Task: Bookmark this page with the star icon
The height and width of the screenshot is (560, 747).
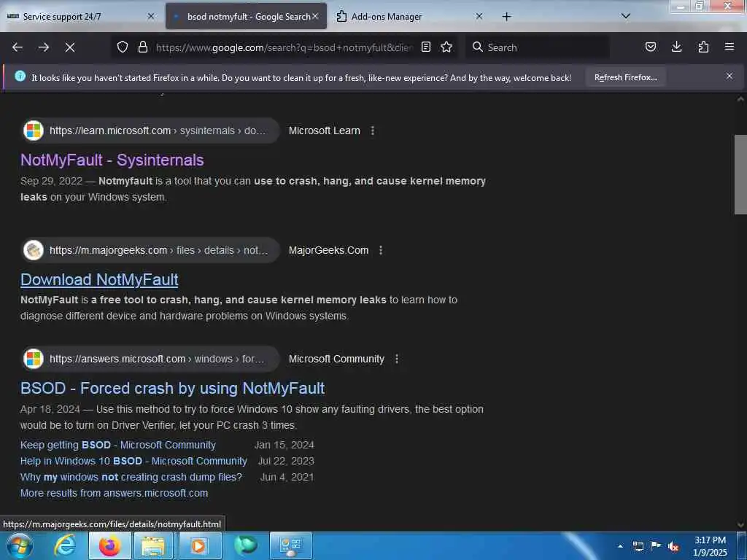Action: (446, 47)
